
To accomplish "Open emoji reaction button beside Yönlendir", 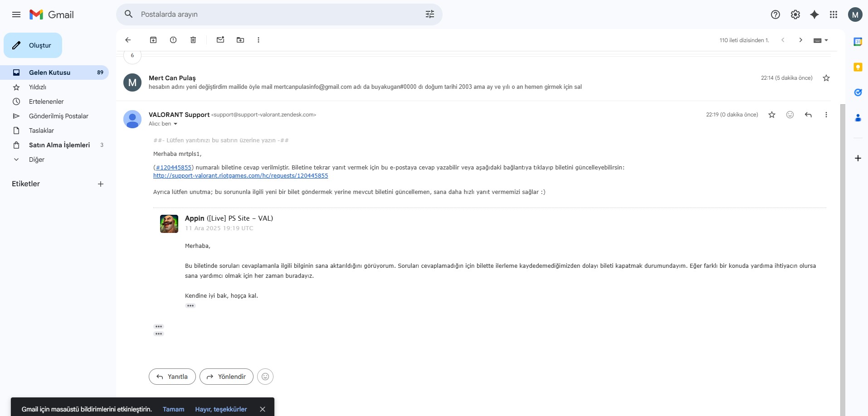I will [x=265, y=377].
